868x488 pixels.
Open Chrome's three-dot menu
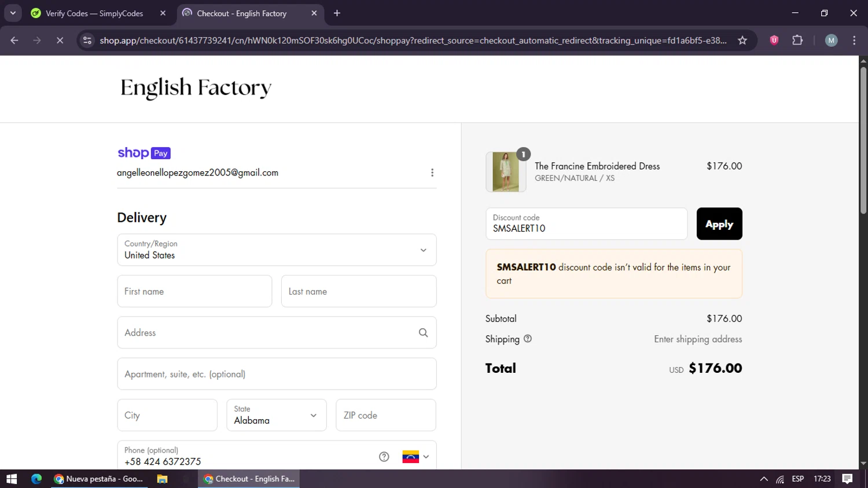pyautogui.click(x=855, y=41)
